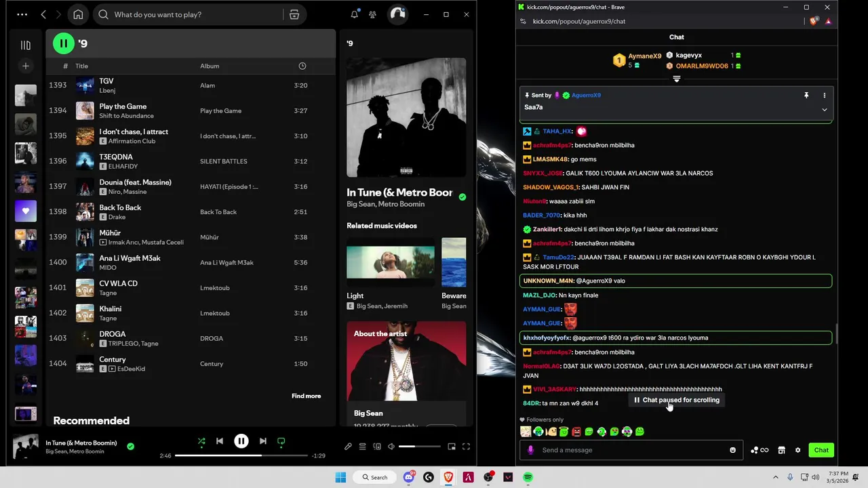Collapse Your Library sidebar icon
This screenshot has height=488, width=868.
[26, 45]
